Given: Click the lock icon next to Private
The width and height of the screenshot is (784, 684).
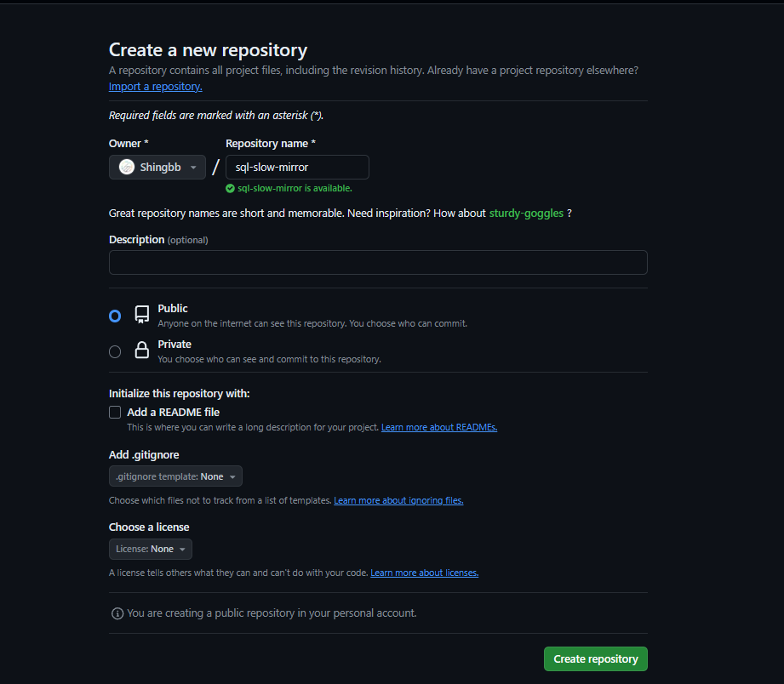Looking at the screenshot, I should (141, 350).
